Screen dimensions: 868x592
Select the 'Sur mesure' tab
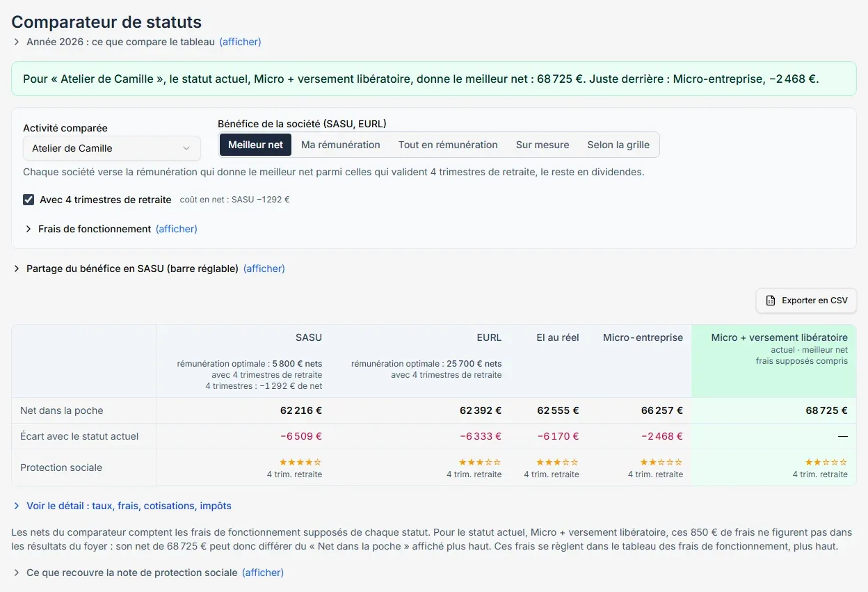542,145
